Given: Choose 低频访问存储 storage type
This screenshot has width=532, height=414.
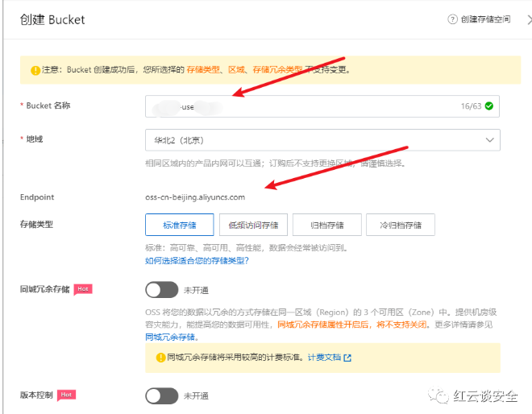Looking at the screenshot, I should point(254,225).
